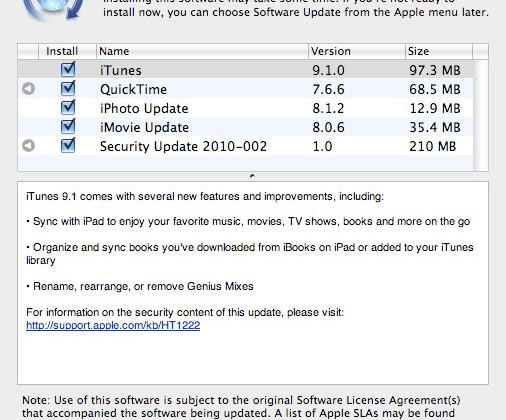Click the 210 MB size cell

click(432, 146)
